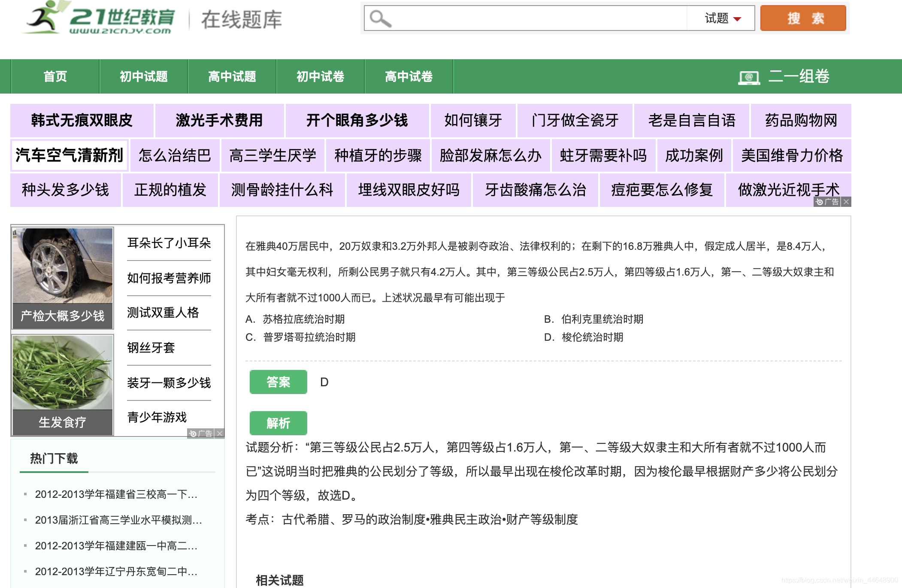Viewport: 902px width, 588px height.
Task: Open download 2012-2013学年福建省三校高一下
Action: (x=116, y=494)
